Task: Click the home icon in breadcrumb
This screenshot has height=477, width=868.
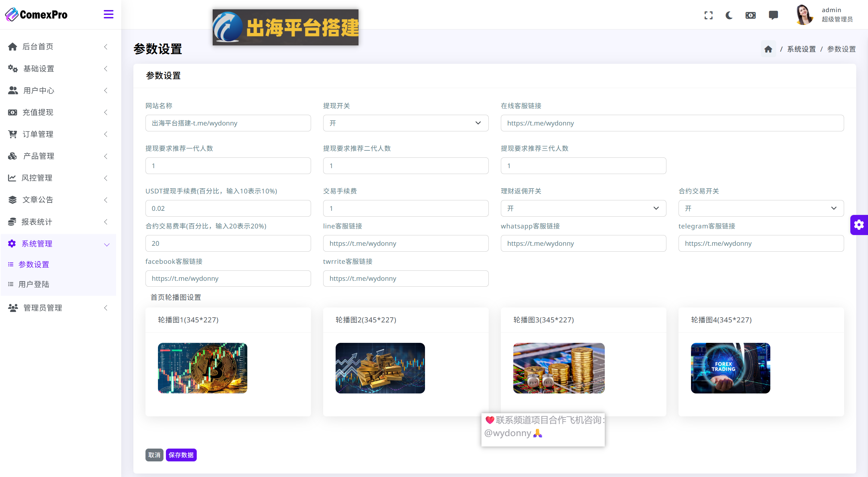Action: tap(768, 49)
